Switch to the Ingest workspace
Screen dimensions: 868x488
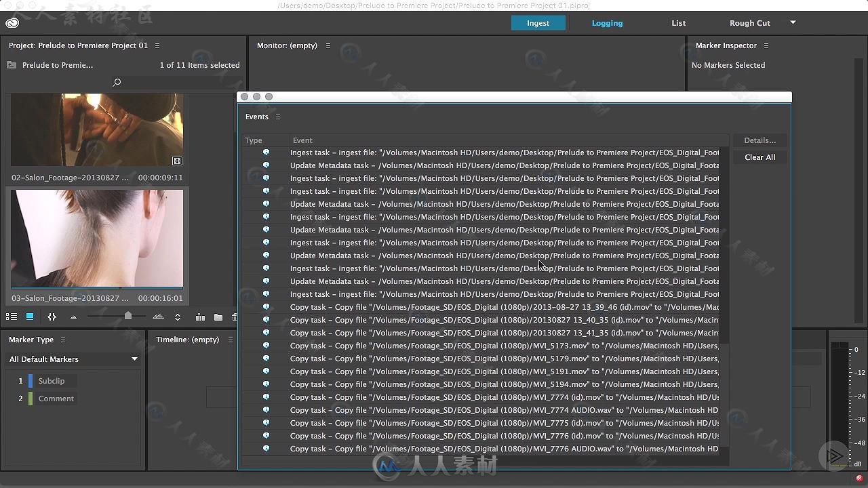click(x=538, y=23)
